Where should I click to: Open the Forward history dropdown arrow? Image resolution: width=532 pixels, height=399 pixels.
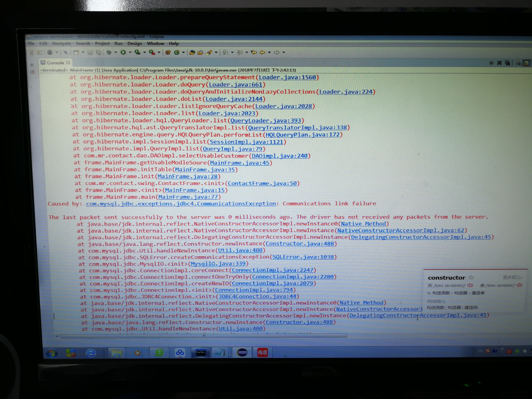point(284,52)
